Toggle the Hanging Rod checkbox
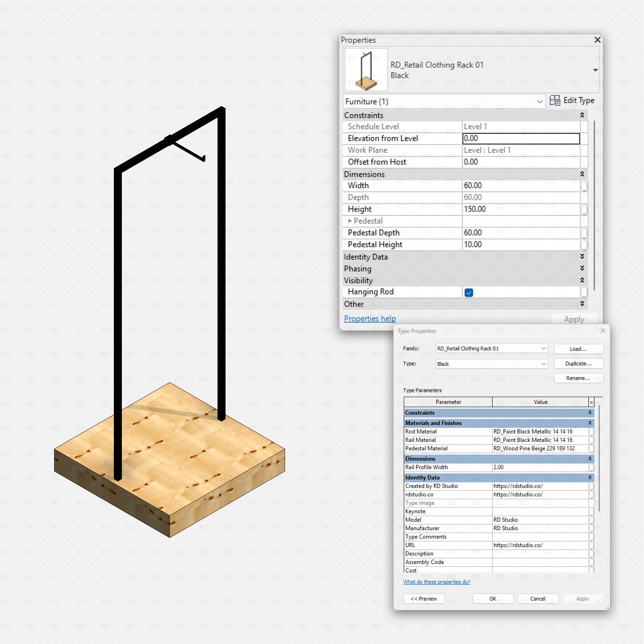644x644 pixels. pyautogui.click(x=469, y=293)
